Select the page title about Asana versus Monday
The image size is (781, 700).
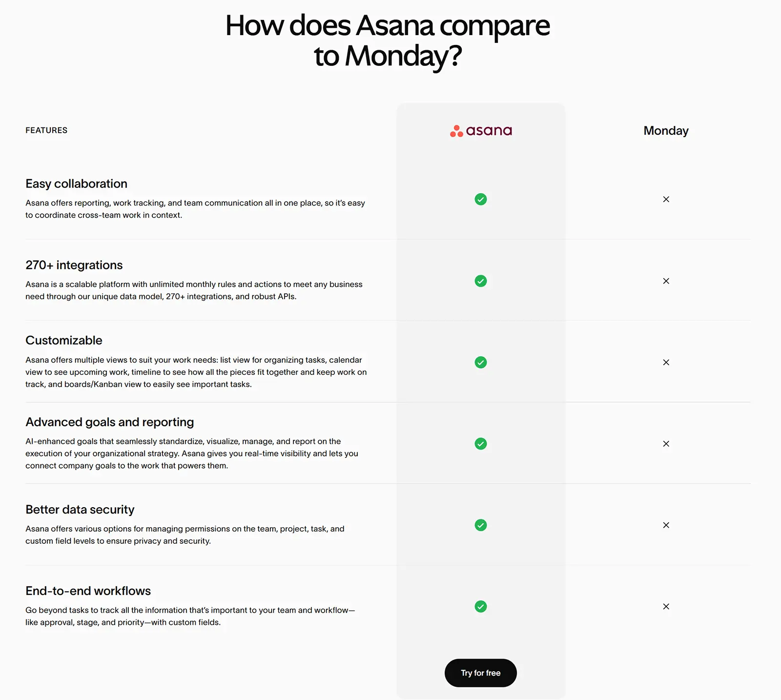[388, 40]
